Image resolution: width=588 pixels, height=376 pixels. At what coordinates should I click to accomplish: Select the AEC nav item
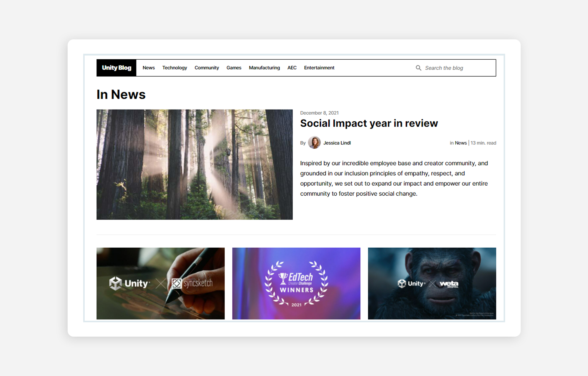(292, 68)
